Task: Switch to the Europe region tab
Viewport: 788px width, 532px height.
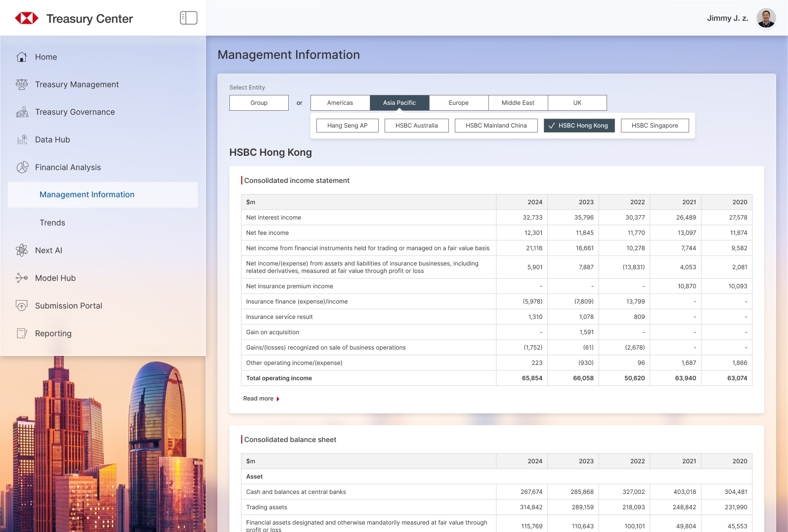Action: [458, 103]
